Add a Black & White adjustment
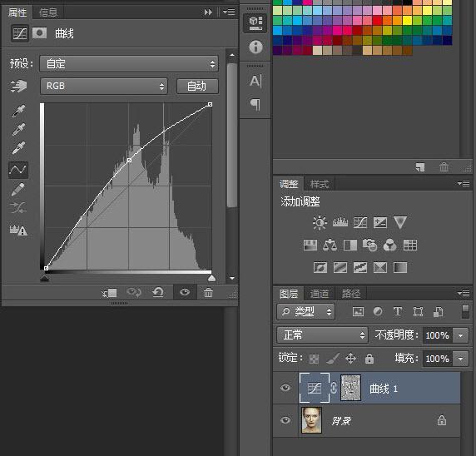 [350, 245]
